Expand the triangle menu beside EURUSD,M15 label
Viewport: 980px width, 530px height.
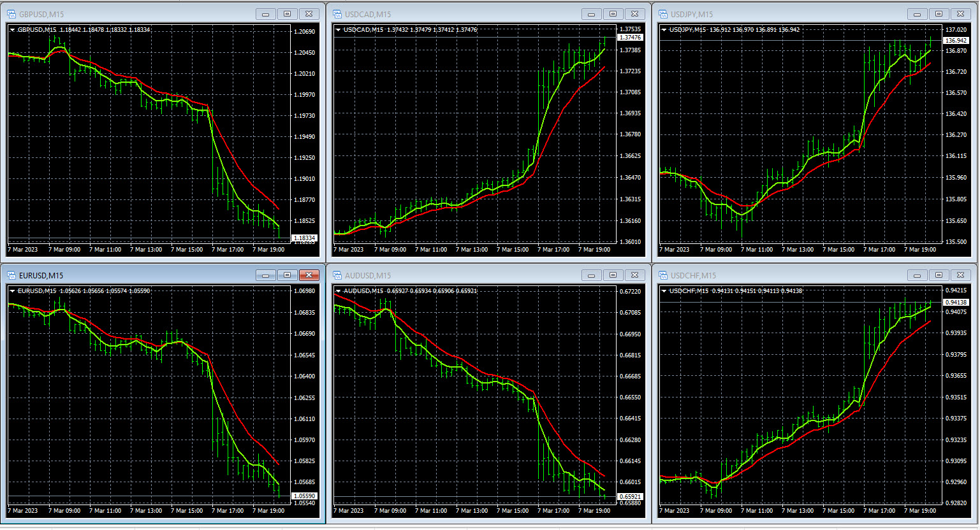click(13, 291)
